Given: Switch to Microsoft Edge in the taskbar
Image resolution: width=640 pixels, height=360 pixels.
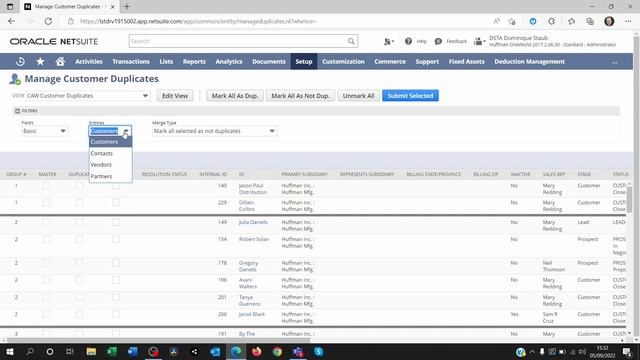Looking at the screenshot, I should [x=236, y=351].
